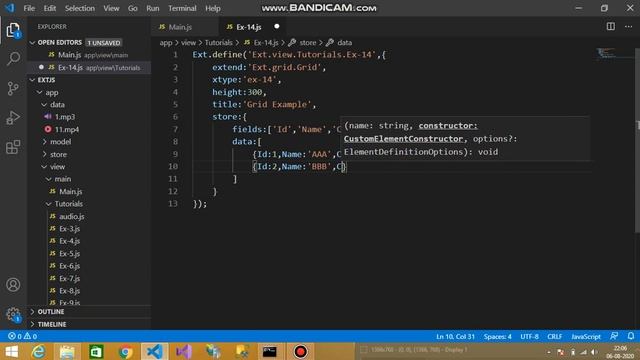
Task: Open File menu
Action: point(29,8)
